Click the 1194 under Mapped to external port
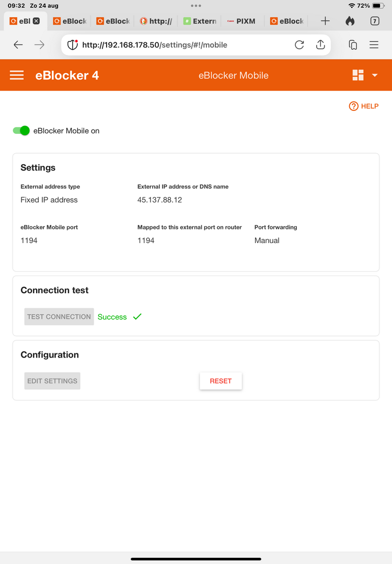 point(146,240)
